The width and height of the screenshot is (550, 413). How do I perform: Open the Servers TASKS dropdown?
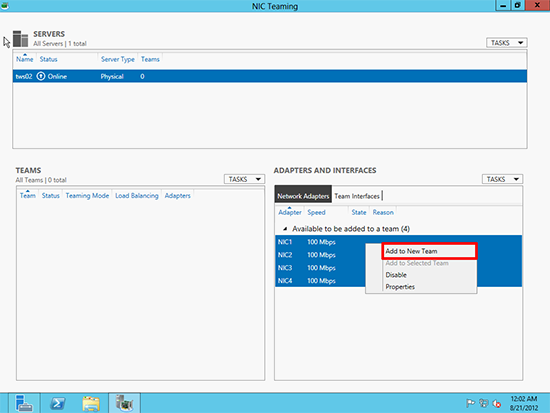(x=507, y=43)
